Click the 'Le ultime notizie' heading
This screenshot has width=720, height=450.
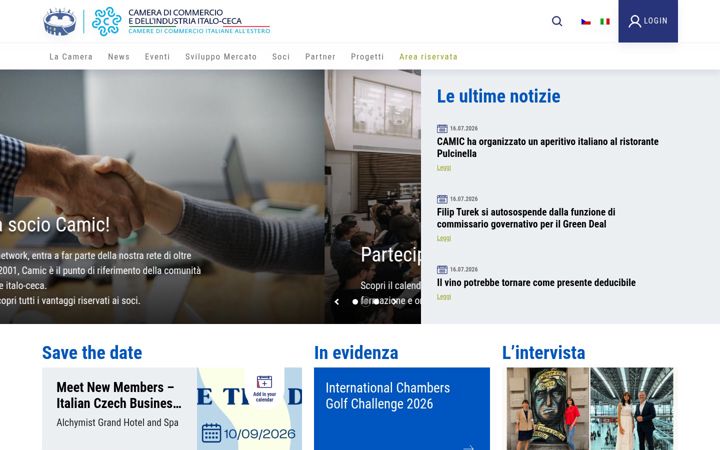(498, 96)
